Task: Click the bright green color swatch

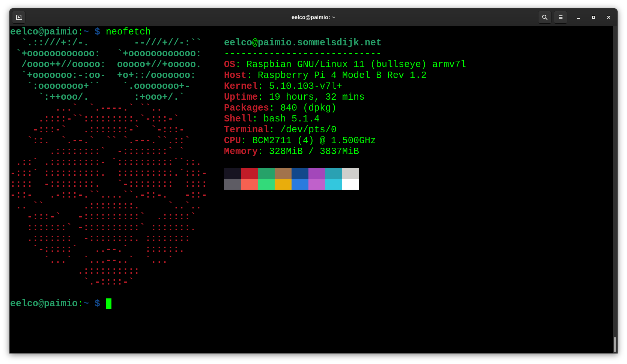Action: click(x=266, y=184)
